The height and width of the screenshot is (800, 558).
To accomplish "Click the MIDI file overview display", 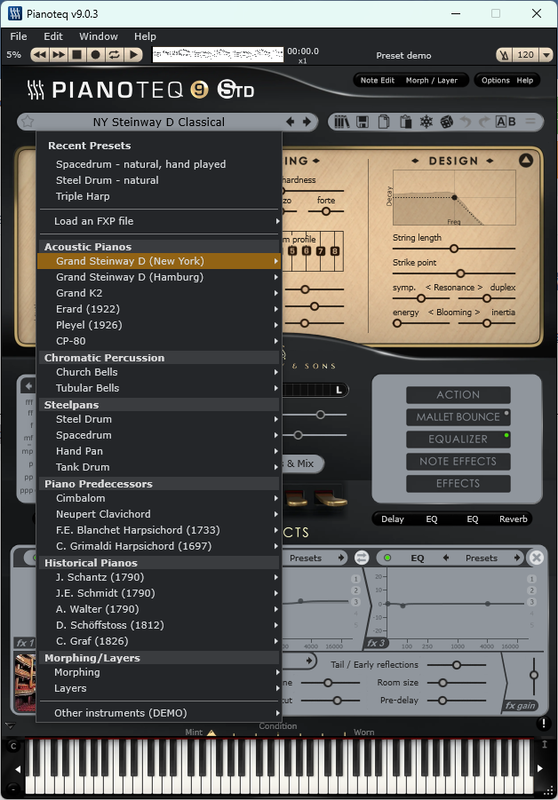I will coord(218,54).
